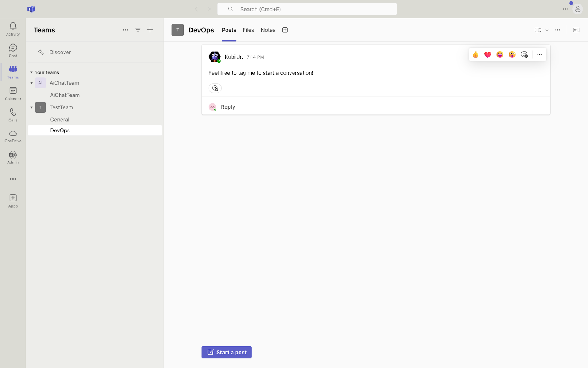This screenshot has width=588, height=368.
Task: Open more reactions picker in hover toolbar
Action: click(524, 54)
